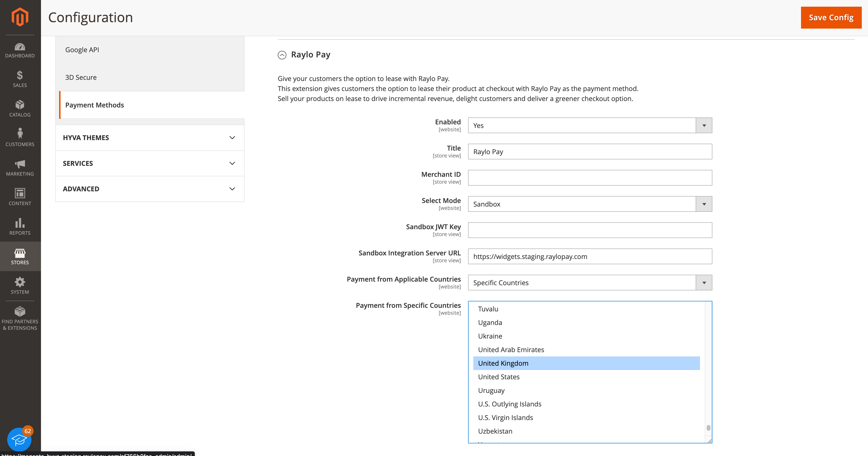Select the Payment Methods tab
This screenshot has height=456, width=868.
coord(95,105)
